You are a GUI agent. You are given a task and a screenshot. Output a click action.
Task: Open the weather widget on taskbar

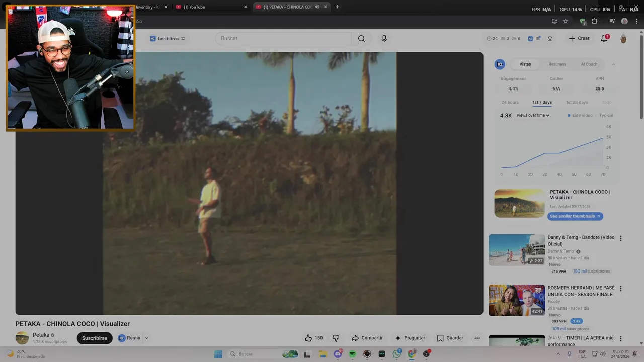25,354
